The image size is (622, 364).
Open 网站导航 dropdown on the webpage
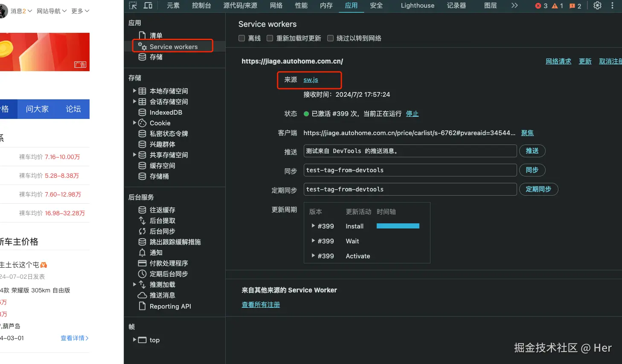point(52,11)
